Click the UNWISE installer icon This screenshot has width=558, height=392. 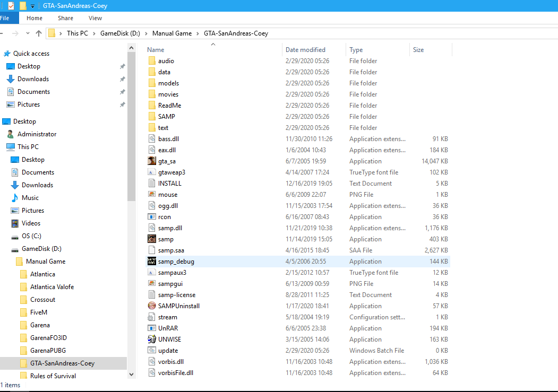pyautogui.click(x=152, y=339)
